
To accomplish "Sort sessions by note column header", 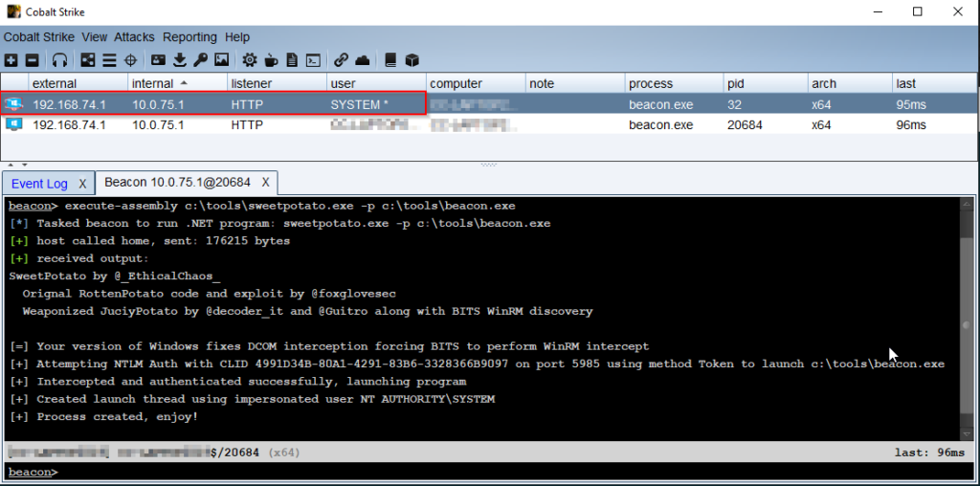I will coord(575,83).
